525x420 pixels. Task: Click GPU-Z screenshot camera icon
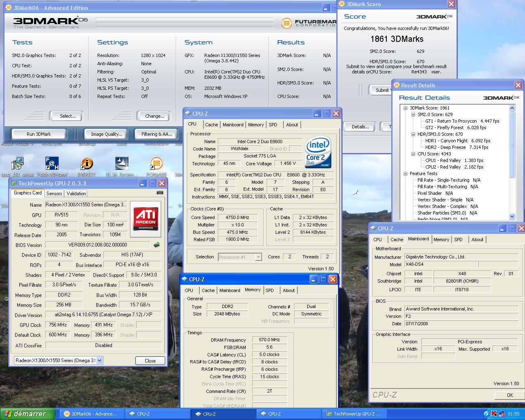click(x=160, y=193)
